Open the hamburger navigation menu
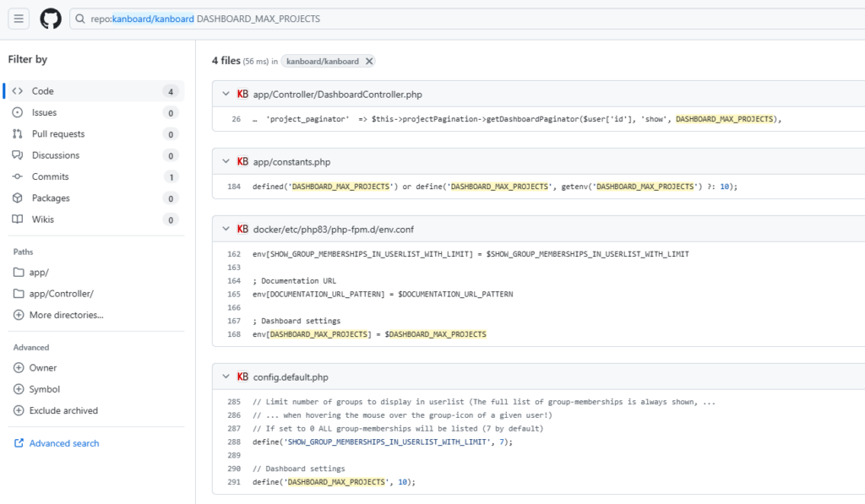 click(19, 19)
